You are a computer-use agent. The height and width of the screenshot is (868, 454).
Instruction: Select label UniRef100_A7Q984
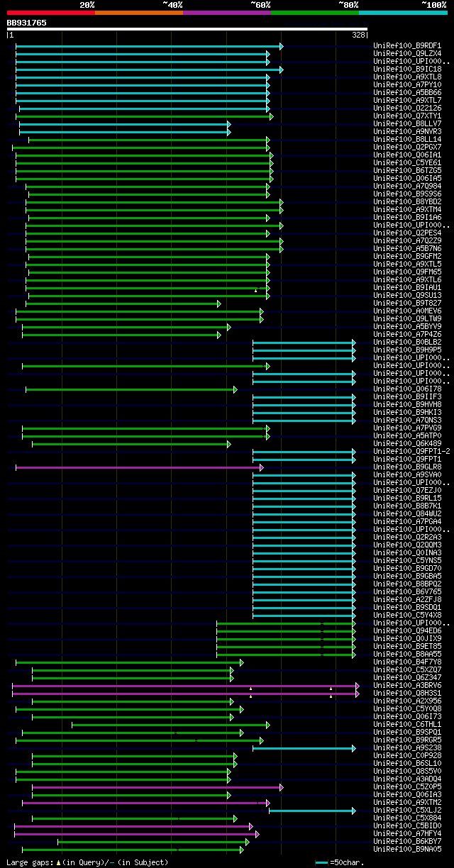pyautogui.click(x=407, y=187)
